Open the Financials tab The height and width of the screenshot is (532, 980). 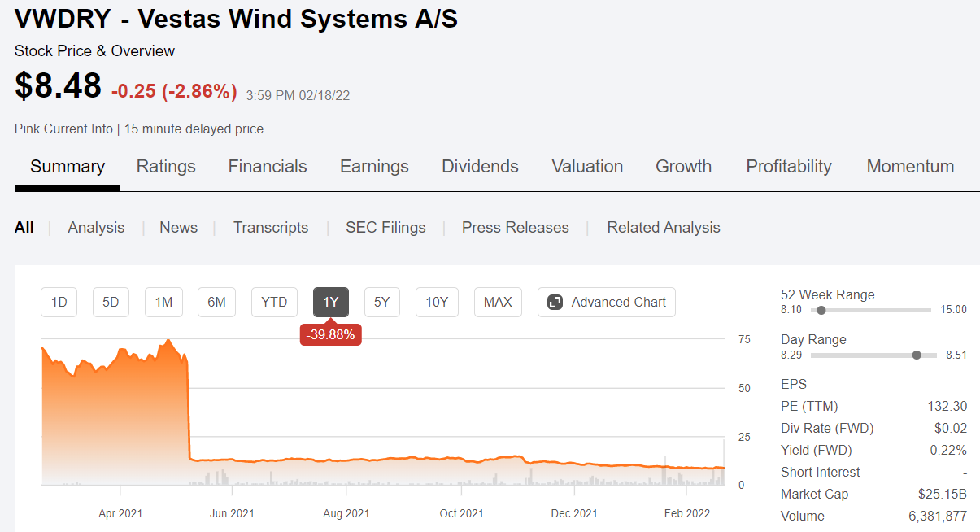click(268, 167)
